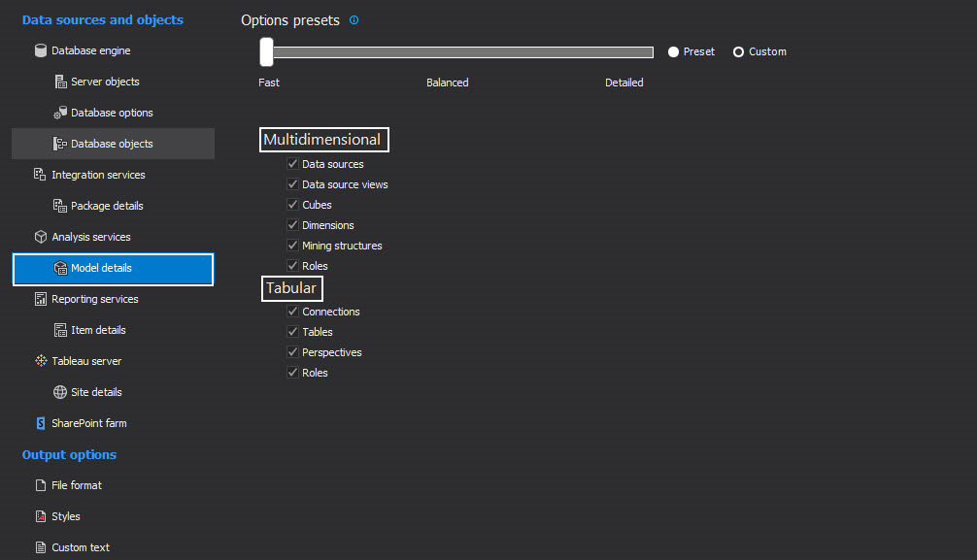The height and width of the screenshot is (560, 977).
Task: Click the Integration services icon
Action: point(40,175)
